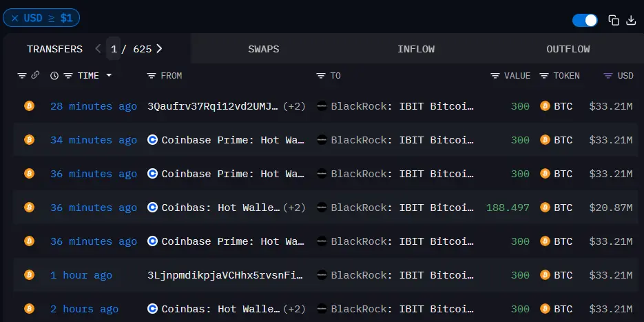Click BTC token in 28 minutes row
The image size is (644, 322).
tap(563, 106)
